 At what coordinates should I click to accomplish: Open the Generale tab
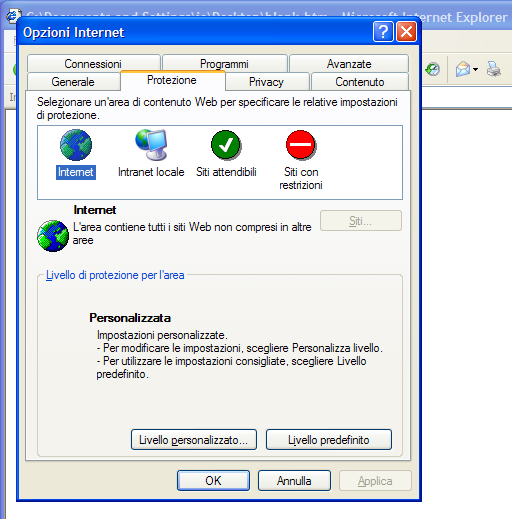click(73, 82)
